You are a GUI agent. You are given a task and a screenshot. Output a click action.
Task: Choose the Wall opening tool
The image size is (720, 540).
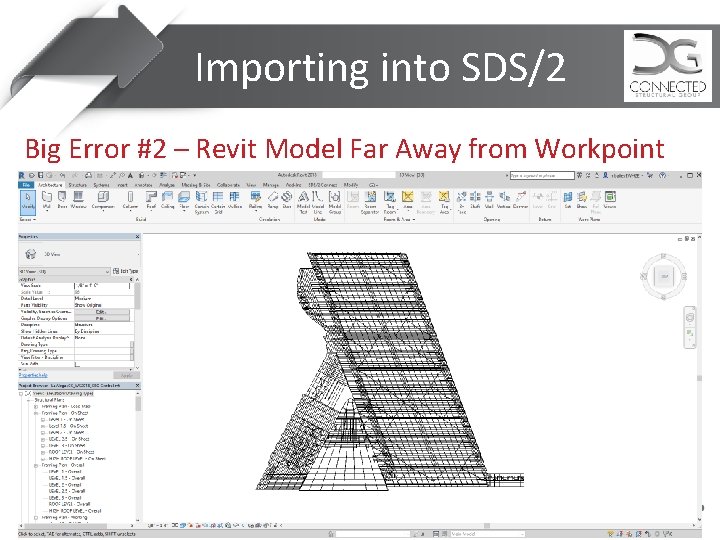pyautogui.click(x=489, y=201)
